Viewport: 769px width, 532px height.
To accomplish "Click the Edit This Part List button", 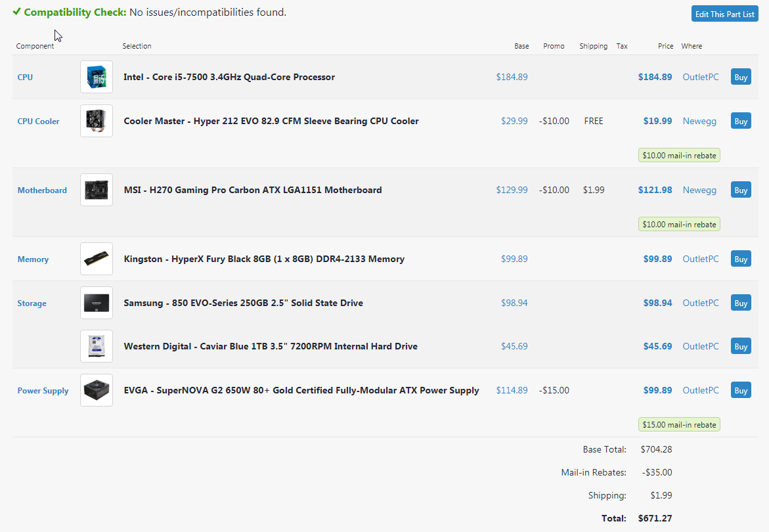I will click(725, 14).
